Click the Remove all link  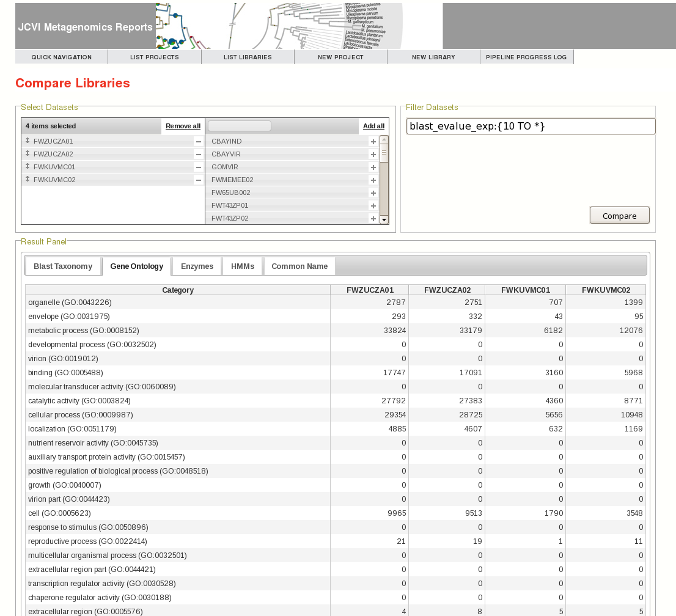183,127
